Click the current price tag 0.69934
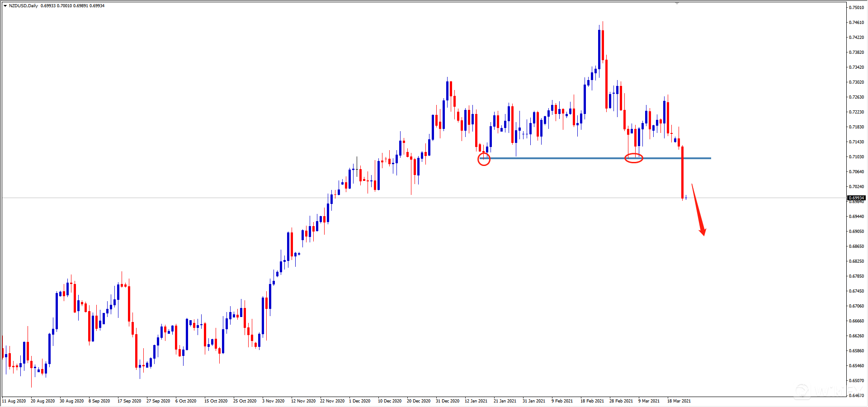Image resolution: width=868 pixels, height=407 pixels. (858, 198)
